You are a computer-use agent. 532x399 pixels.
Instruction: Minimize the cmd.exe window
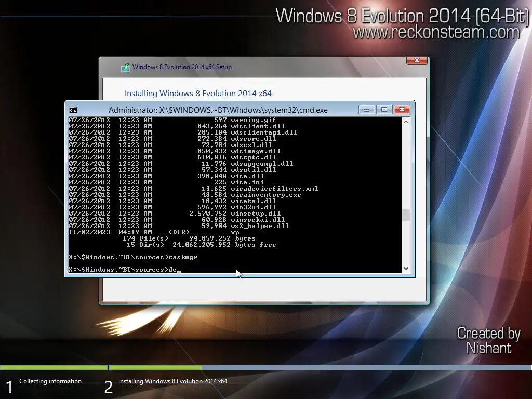coord(366,110)
